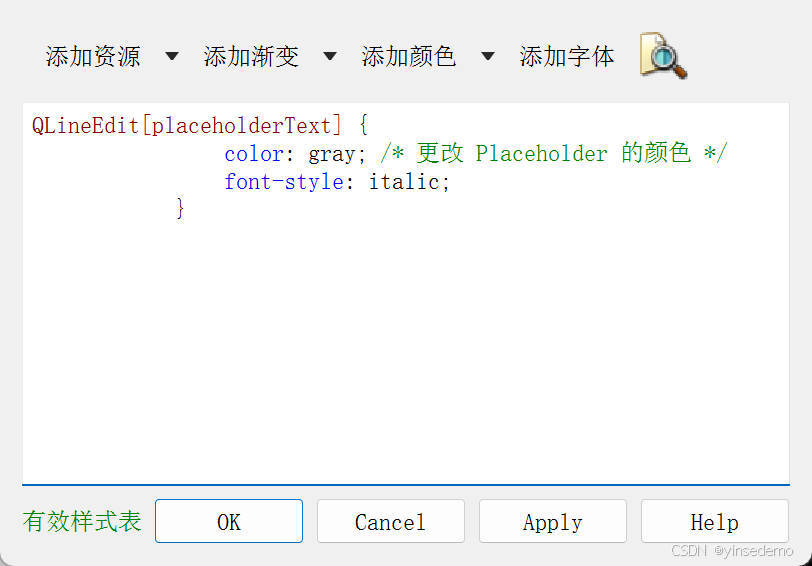
Task: Click the 有效样式表 status label
Action: (x=82, y=521)
